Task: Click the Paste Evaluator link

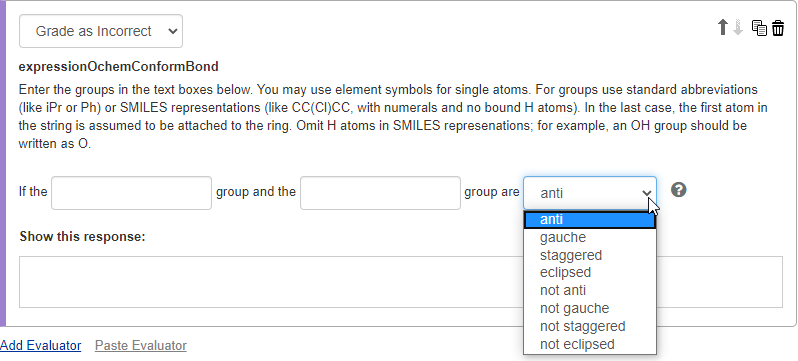Action: (140, 346)
